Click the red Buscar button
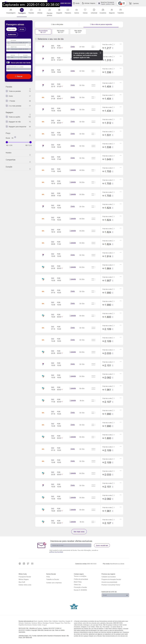 coord(19,76)
